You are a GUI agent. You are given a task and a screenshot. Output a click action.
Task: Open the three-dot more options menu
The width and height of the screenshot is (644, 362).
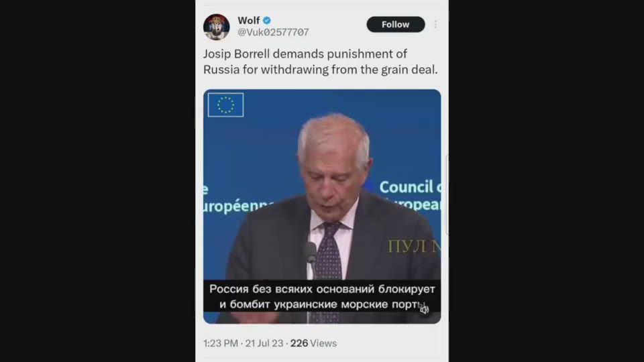(x=435, y=25)
